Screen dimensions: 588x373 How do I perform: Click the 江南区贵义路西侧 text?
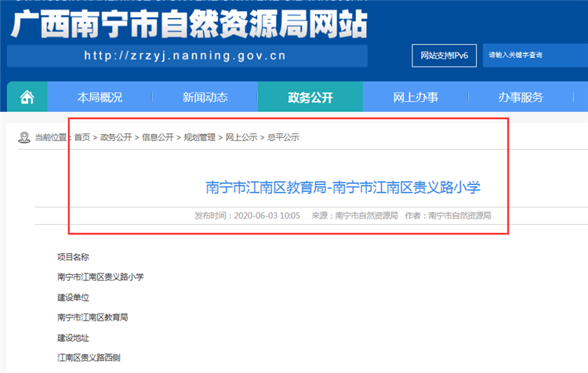(x=89, y=357)
